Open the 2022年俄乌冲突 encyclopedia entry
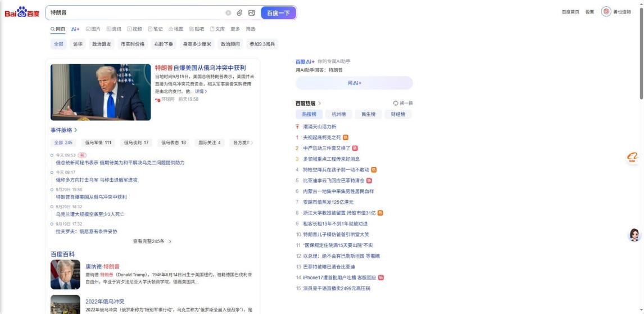The height and width of the screenshot is (314, 644). (x=105, y=302)
